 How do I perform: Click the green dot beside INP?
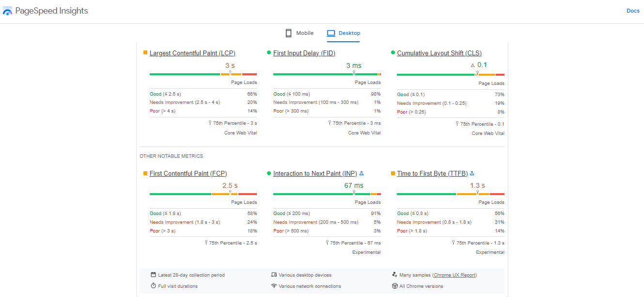click(x=269, y=173)
